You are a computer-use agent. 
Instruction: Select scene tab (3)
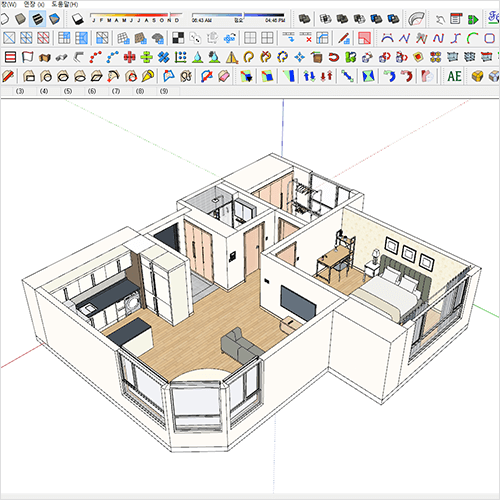[20, 91]
